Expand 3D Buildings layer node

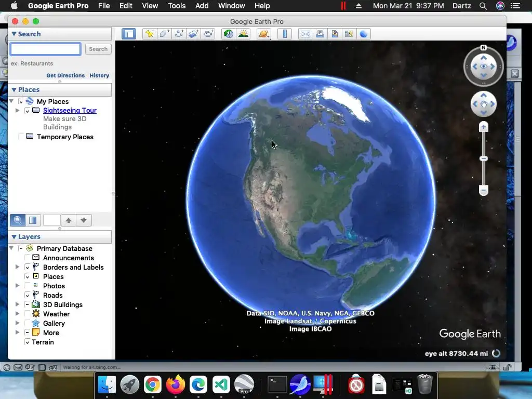17,304
